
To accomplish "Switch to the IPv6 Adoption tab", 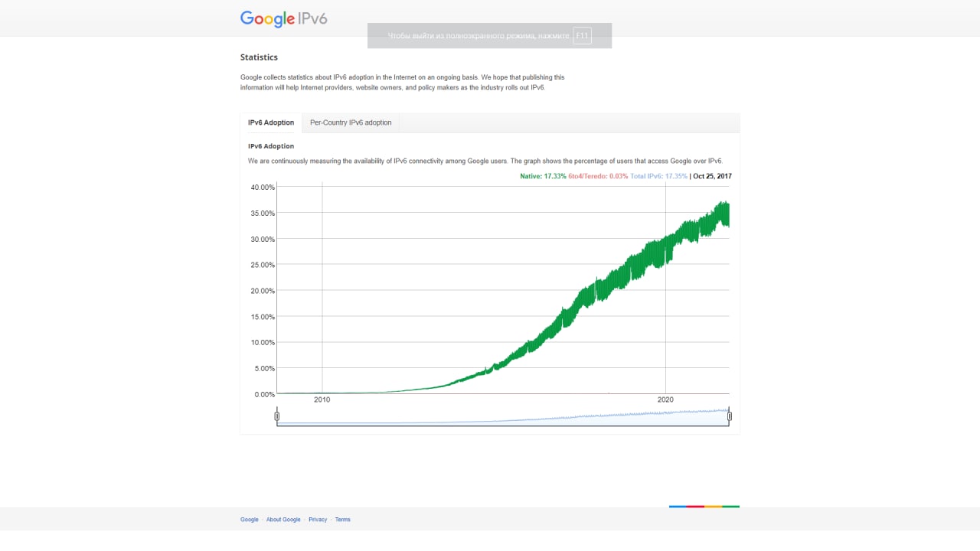I will [271, 122].
